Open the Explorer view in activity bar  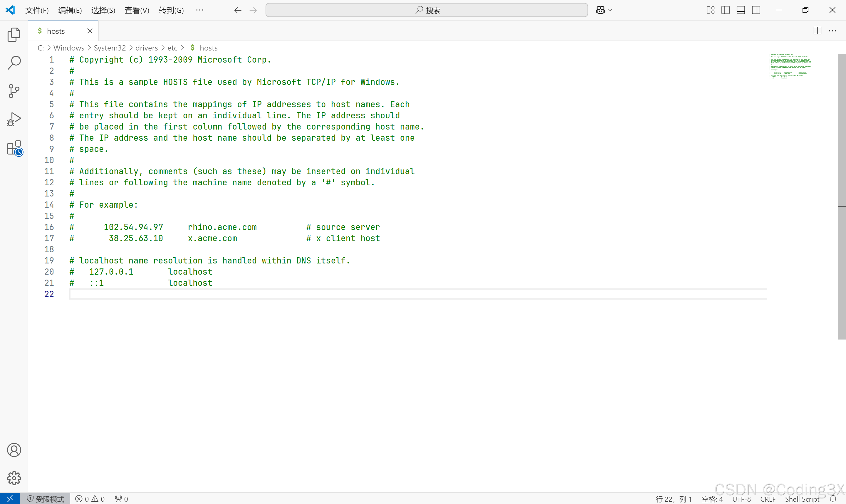tap(14, 34)
